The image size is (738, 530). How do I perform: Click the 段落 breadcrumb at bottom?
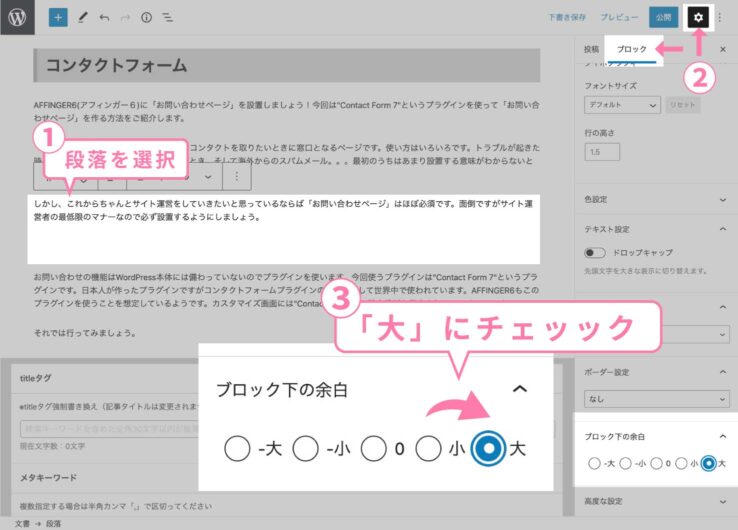click(53, 523)
